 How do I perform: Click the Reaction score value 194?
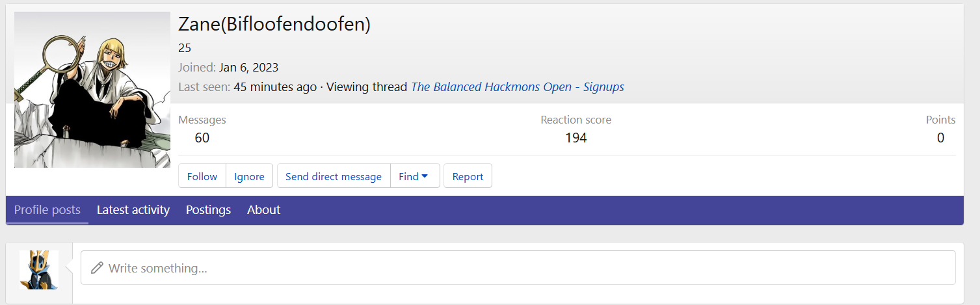[576, 138]
